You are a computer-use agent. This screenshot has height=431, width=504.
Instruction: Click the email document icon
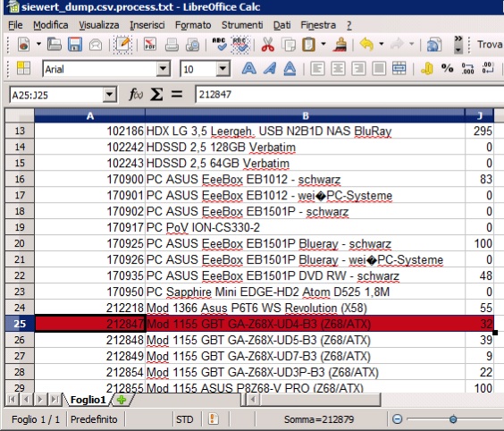tap(96, 45)
